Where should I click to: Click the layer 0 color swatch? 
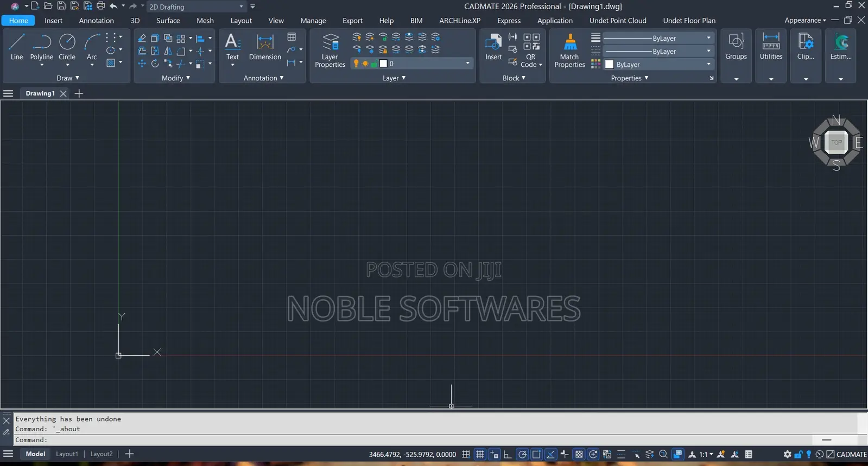[383, 64]
